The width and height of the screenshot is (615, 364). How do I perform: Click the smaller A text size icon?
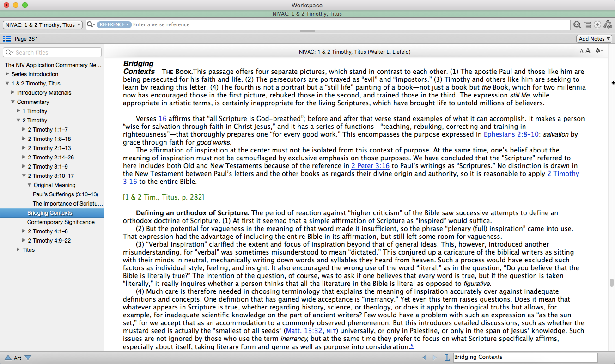tap(582, 51)
